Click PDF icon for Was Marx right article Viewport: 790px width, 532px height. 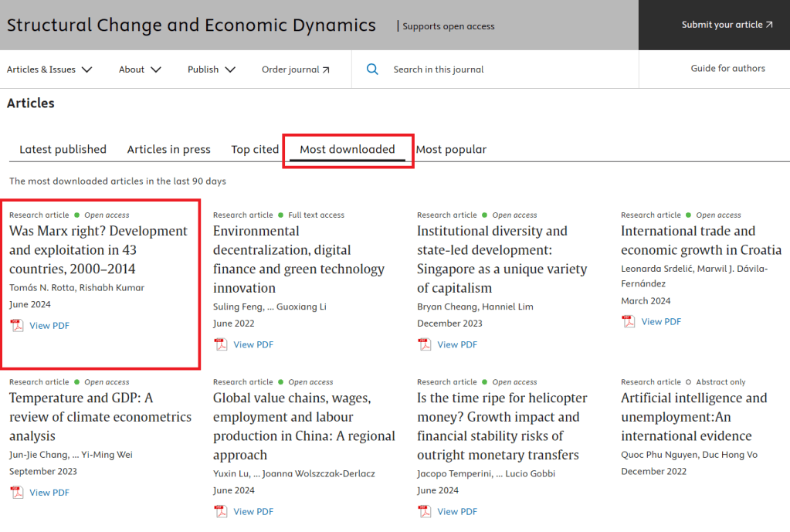pos(17,326)
